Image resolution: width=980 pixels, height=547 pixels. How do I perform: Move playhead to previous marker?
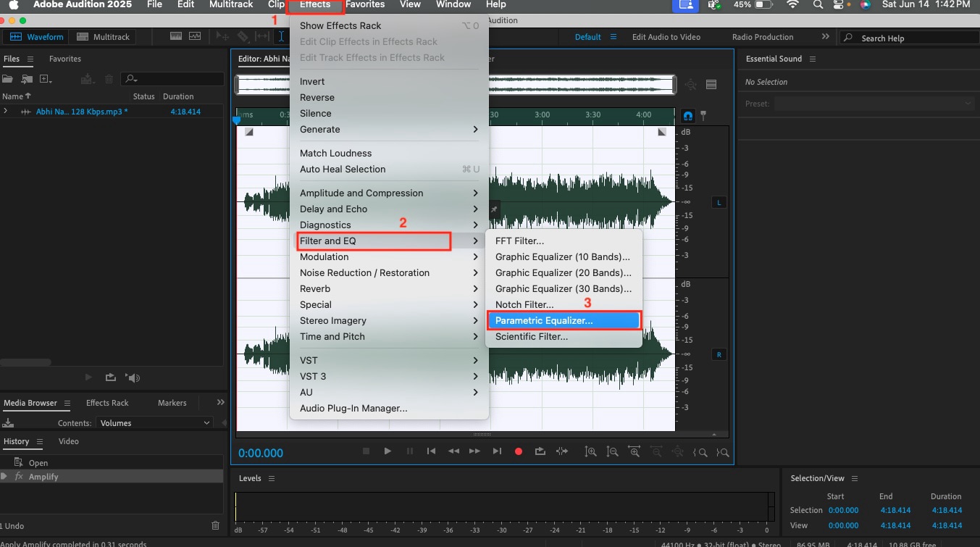tap(431, 451)
